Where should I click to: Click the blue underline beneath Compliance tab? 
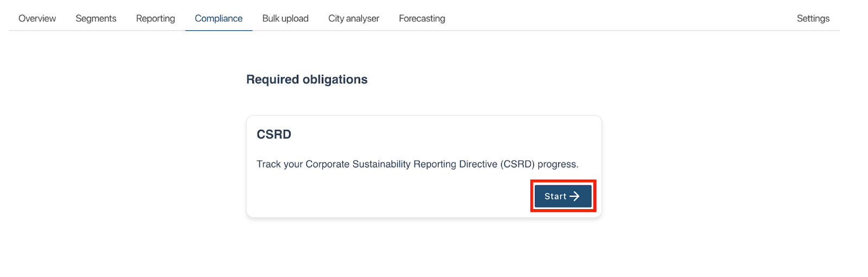click(219, 30)
